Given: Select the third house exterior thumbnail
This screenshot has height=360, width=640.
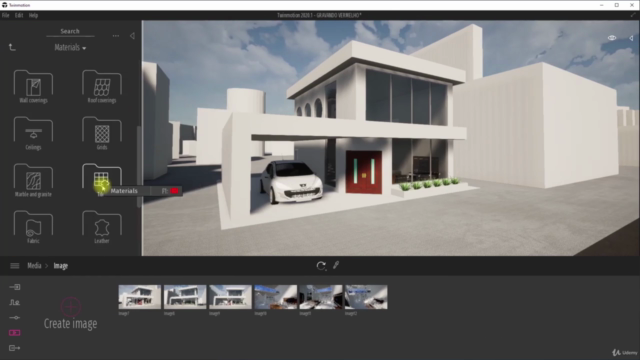Looking at the screenshot, I should pos(230,297).
